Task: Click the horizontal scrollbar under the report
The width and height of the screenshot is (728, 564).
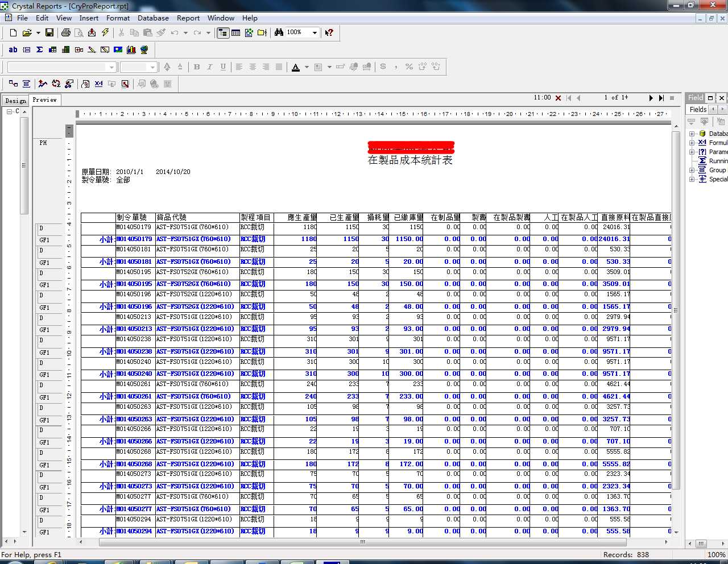Action: point(362,542)
